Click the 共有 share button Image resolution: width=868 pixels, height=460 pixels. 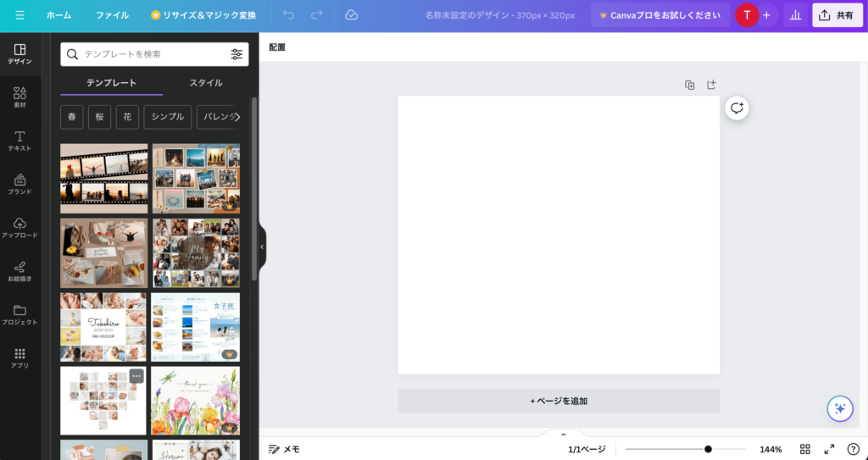coord(837,15)
